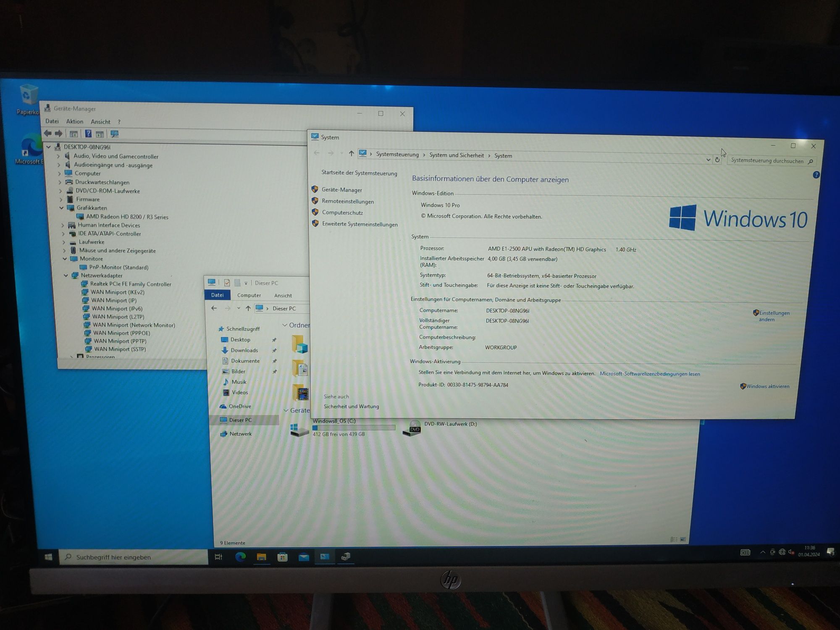The height and width of the screenshot is (630, 840).
Task: Collapse Grafikkarten node
Action: pyautogui.click(x=61, y=207)
